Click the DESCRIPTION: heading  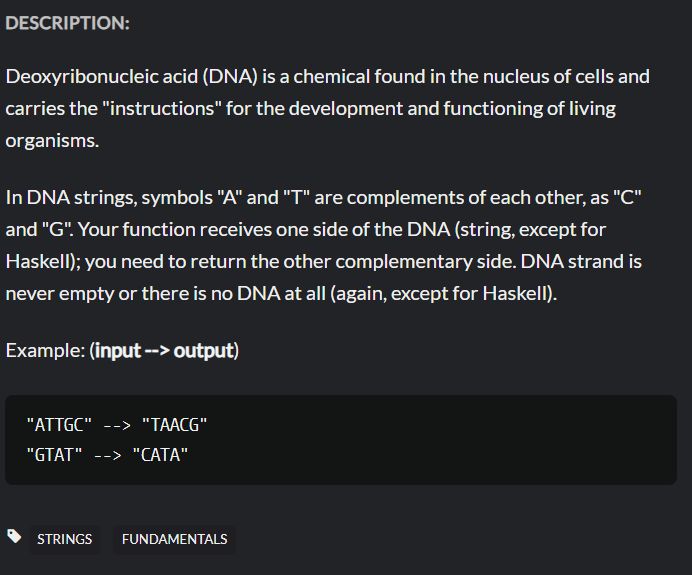pos(68,23)
